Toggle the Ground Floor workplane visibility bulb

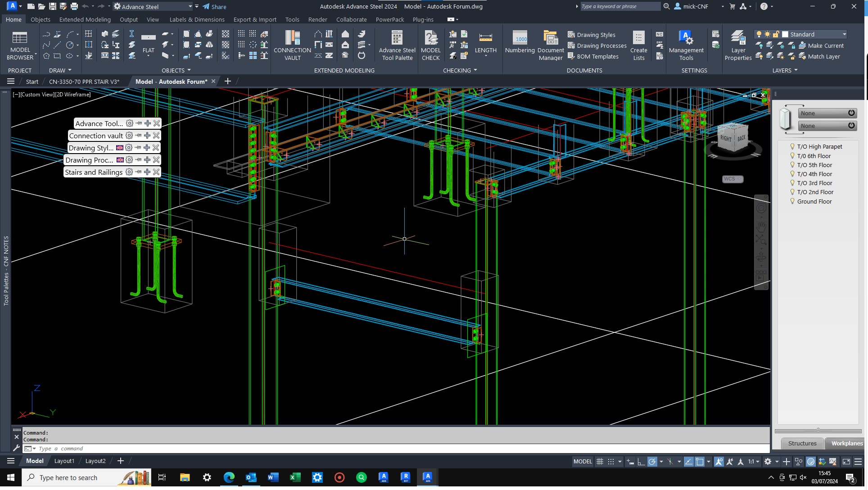[x=793, y=201]
